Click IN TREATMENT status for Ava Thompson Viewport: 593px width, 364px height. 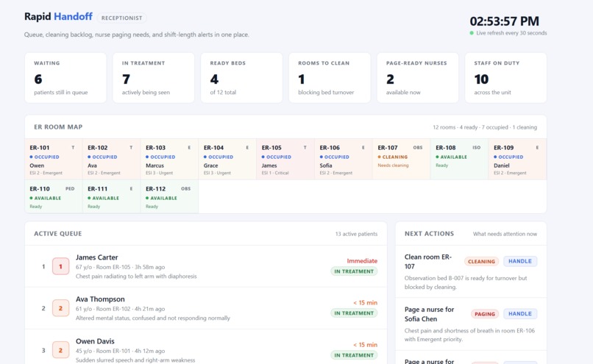(x=354, y=313)
